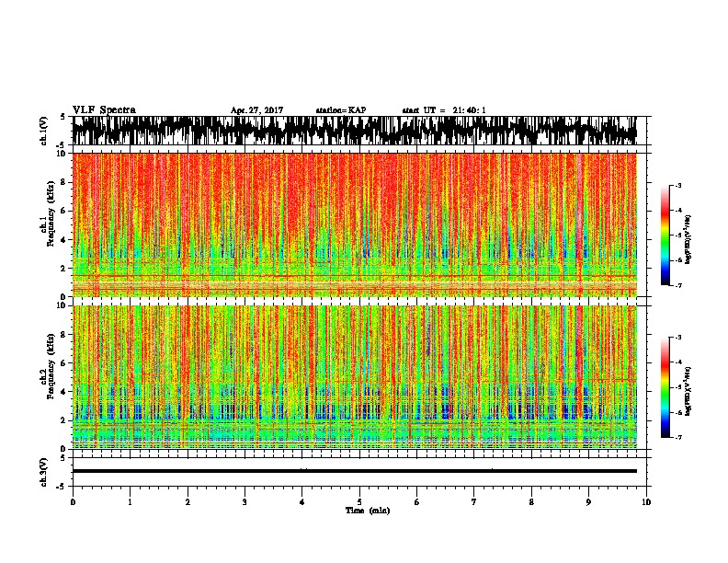Click the ch.1 spectrogram color bar
728x563 pixels.
point(665,236)
